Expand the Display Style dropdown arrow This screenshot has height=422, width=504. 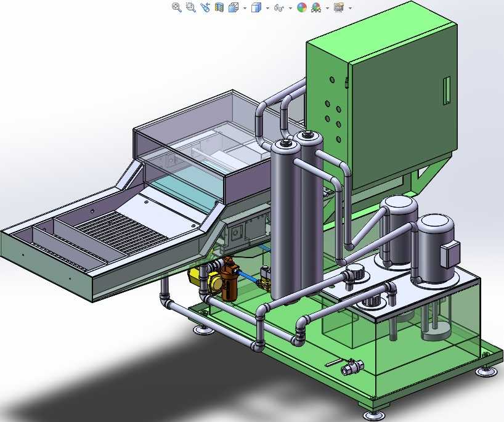tap(267, 8)
